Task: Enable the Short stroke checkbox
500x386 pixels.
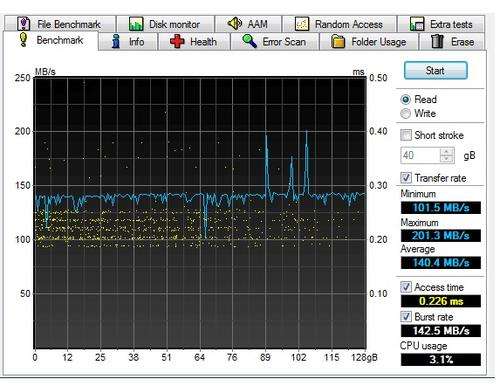Action: (x=406, y=135)
